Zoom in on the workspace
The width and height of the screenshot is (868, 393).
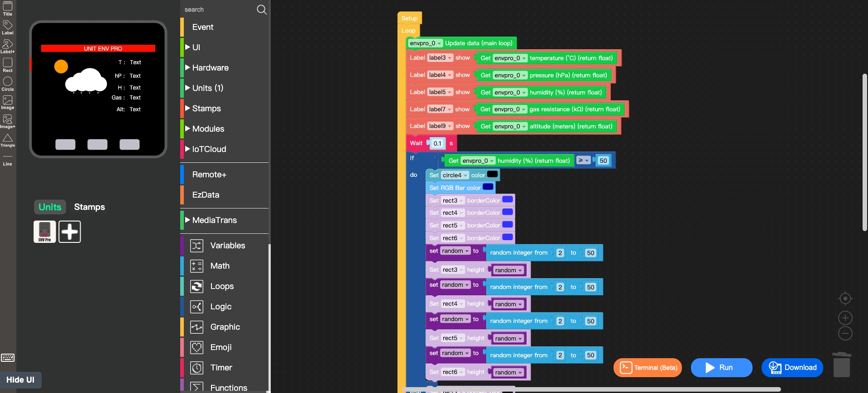point(845,318)
